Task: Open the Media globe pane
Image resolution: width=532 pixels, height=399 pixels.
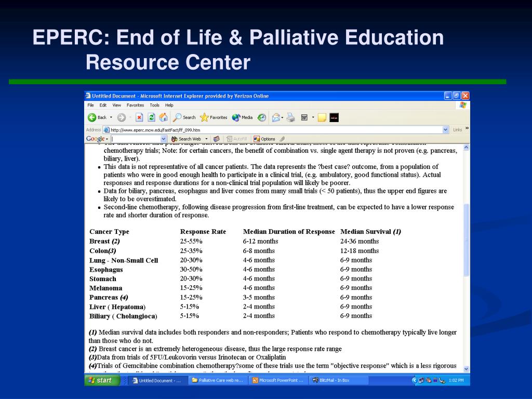Action: (x=242, y=117)
